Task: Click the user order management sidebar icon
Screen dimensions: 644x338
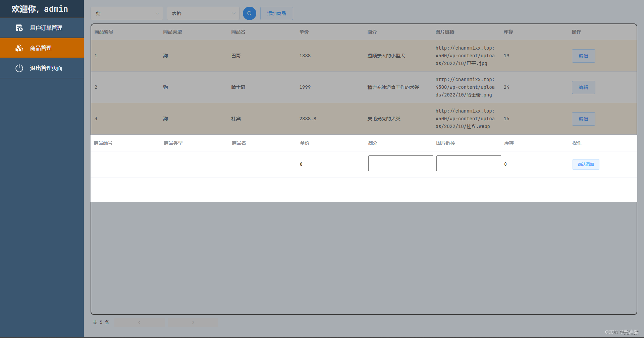Action: point(19,28)
